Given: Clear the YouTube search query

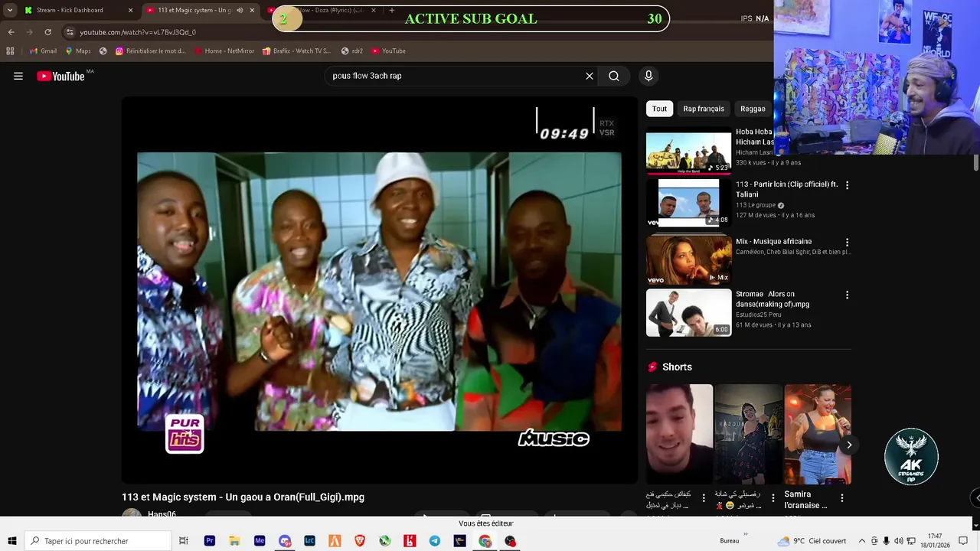Looking at the screenshot, I should tap(590, 76).
